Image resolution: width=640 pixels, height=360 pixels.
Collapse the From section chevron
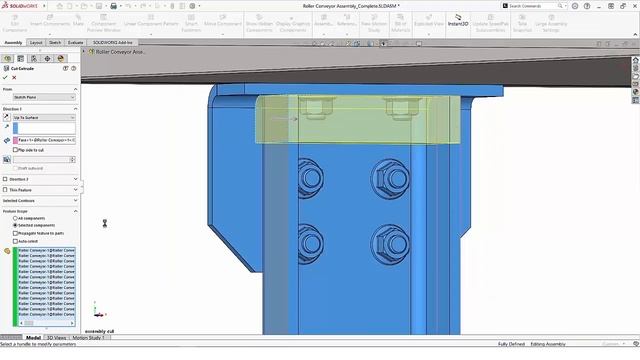tap(76, 89)
